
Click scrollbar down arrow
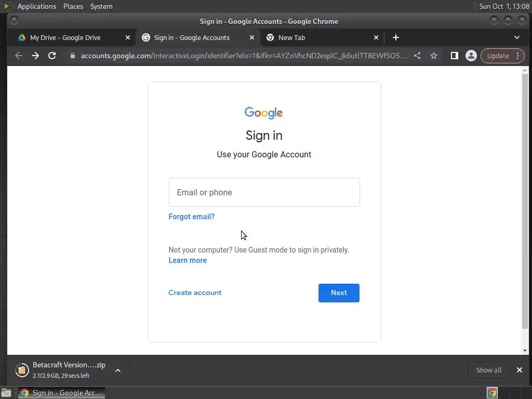[x=525, y=351]
